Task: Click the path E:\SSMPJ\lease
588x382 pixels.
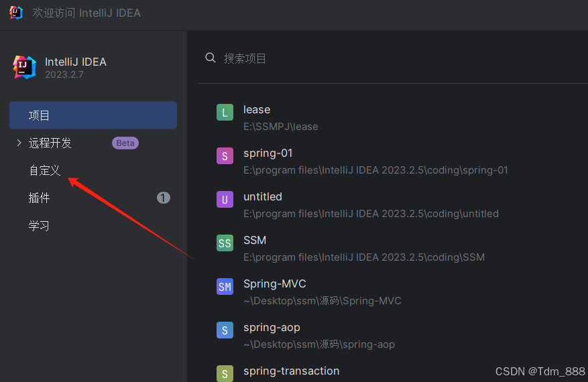Action: (280, 127)
